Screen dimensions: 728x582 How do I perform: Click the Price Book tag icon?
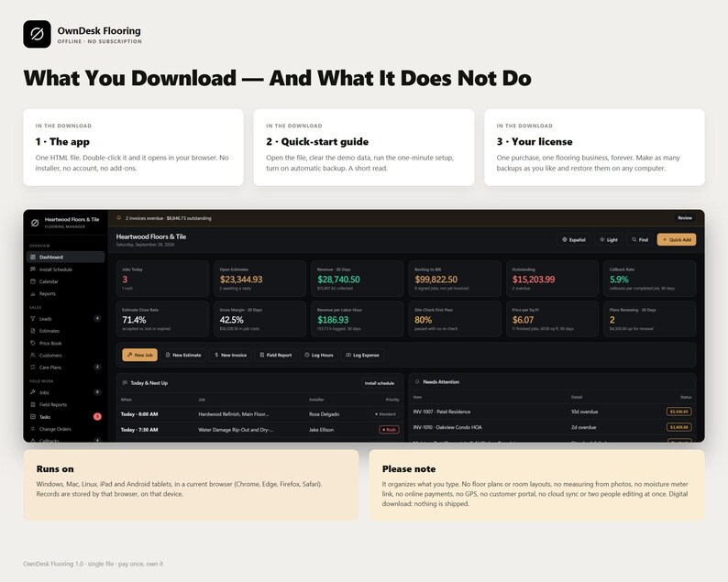pos(33,343)
